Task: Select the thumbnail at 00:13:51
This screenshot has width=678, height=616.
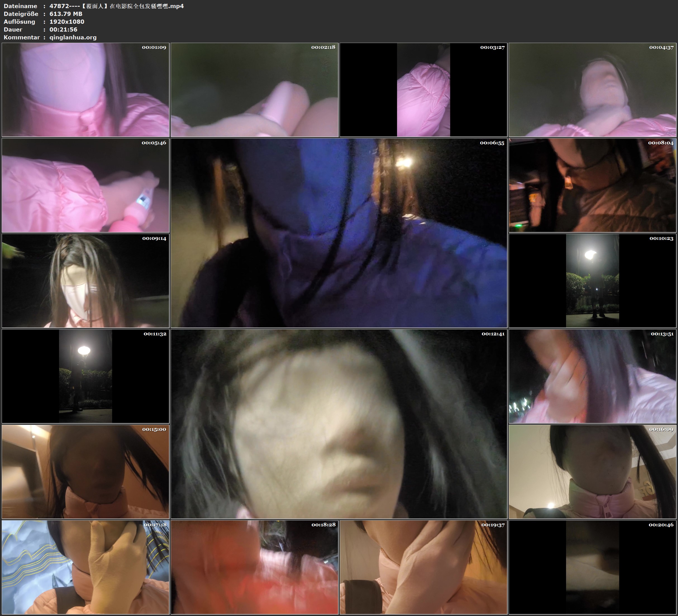Action: (x=592, y=376)
